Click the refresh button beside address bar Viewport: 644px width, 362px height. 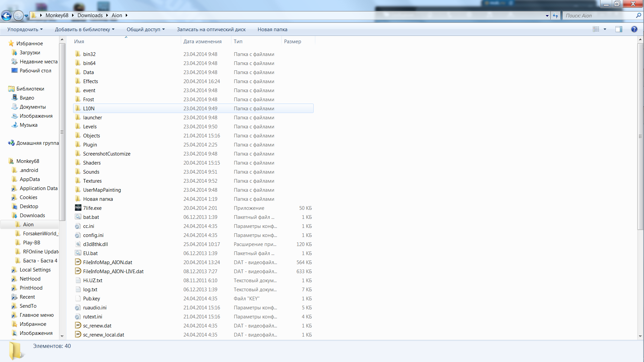pyautogui.click(x=556, y=16)
